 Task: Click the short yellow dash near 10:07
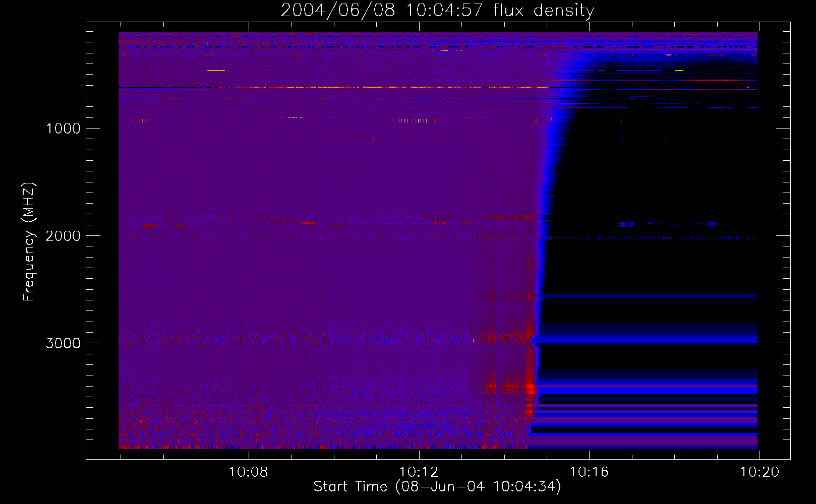[x=216, y=71]
